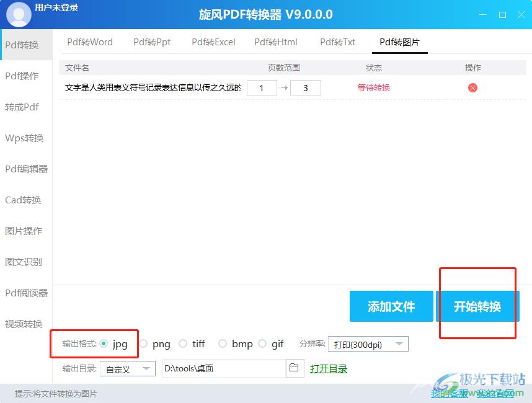532x403 pixels.
Task: Click the 我的客服 link
Action: tap(450, 394)
